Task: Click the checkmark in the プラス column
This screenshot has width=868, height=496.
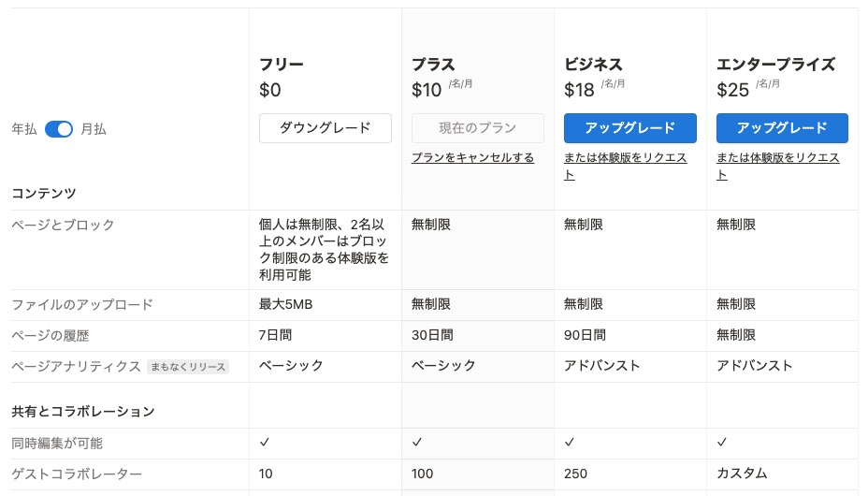Action: (417, 442)
